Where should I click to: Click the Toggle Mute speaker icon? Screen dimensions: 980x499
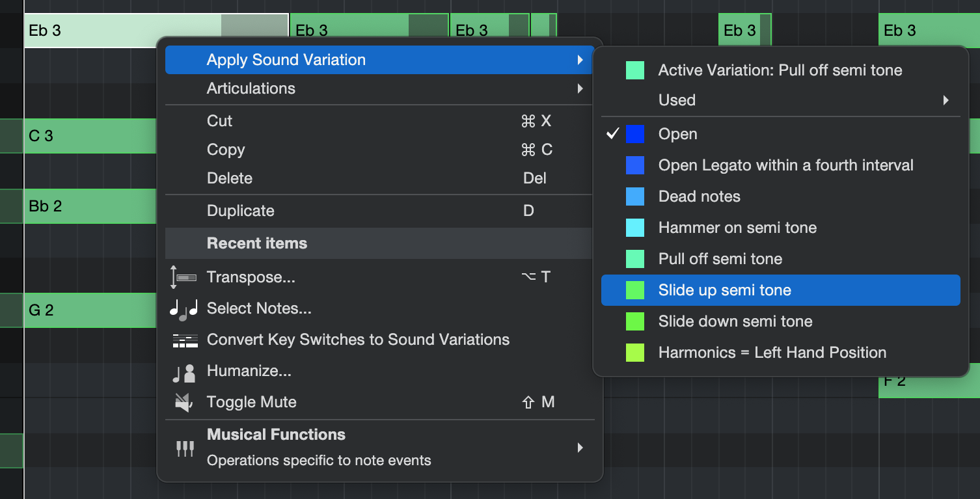pyautogui.click(x=184, y=403)
